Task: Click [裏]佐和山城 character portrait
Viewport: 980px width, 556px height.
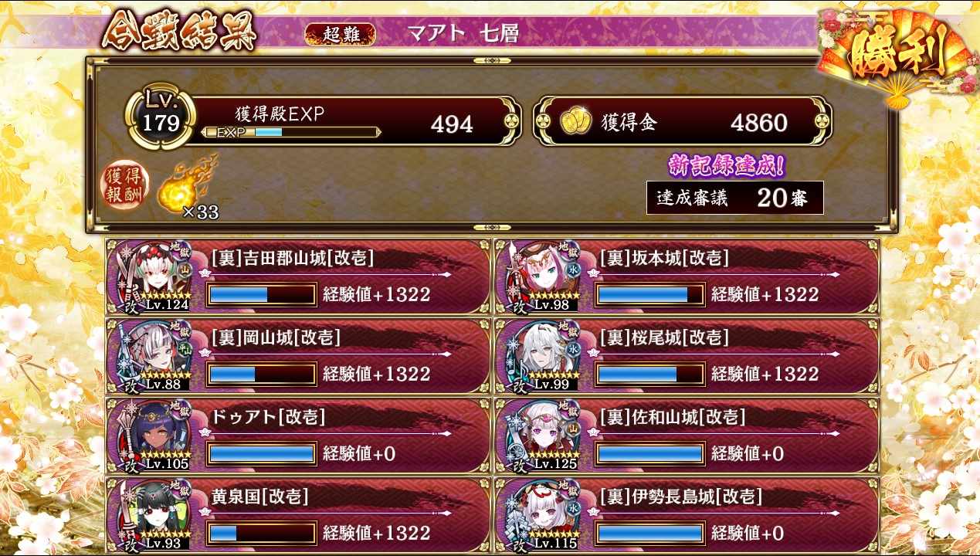Action: pos(542,435)
